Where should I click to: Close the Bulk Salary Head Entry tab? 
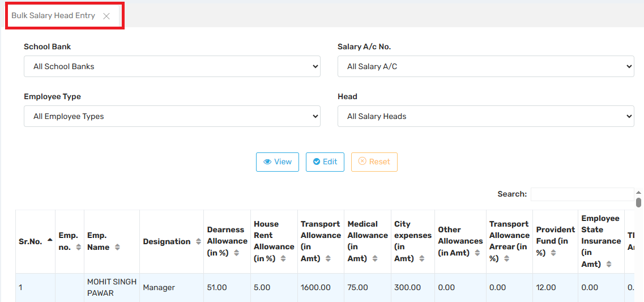click(106, 16)
